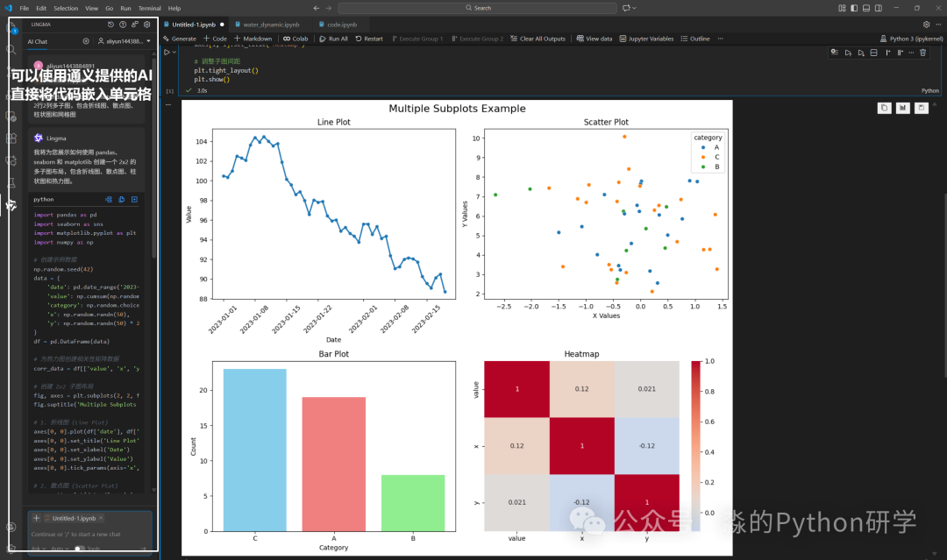The width and height of the screenshot is (947, 560).
Task: Open Lingma share panel icon
Action: (x=135, y=25)
